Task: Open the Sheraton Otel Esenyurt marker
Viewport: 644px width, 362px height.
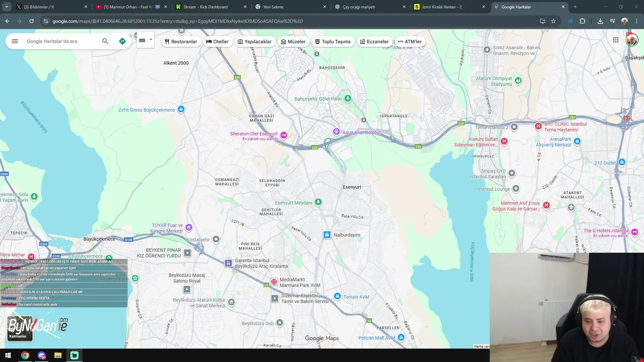Action: [x=284, y=135]
